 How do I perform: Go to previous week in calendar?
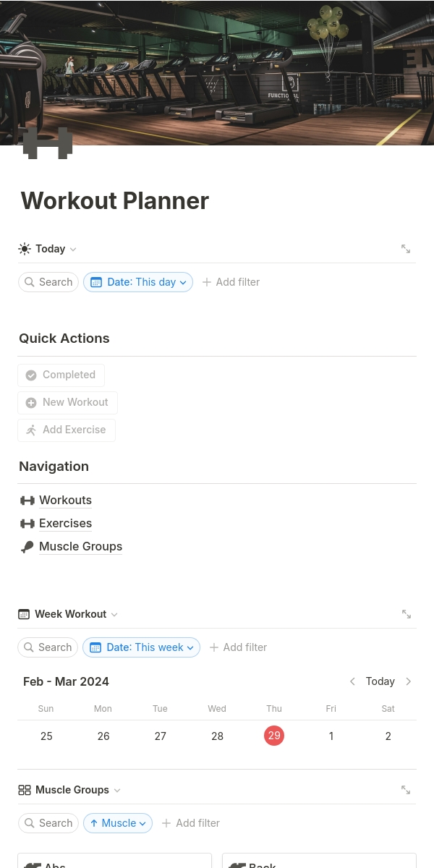tap(352, 681)
